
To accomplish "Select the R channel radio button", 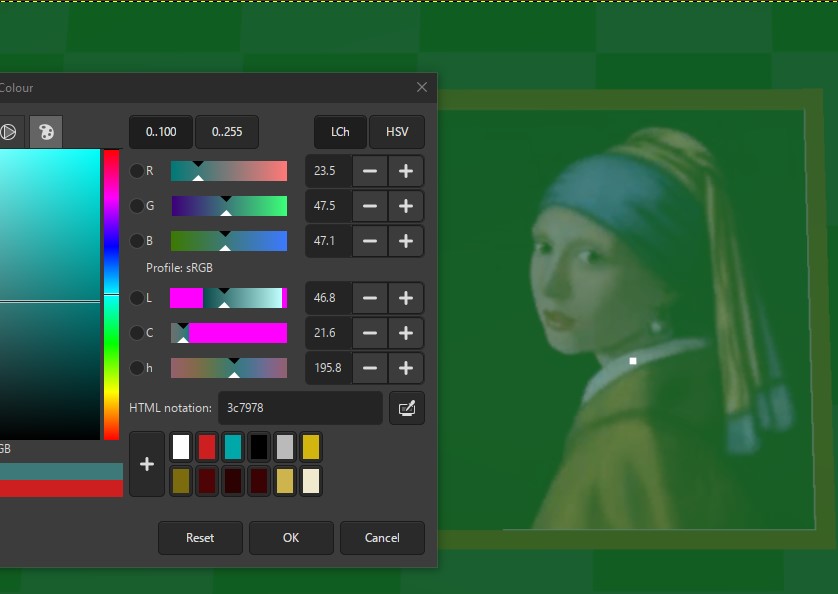I will tap(137, 171).
